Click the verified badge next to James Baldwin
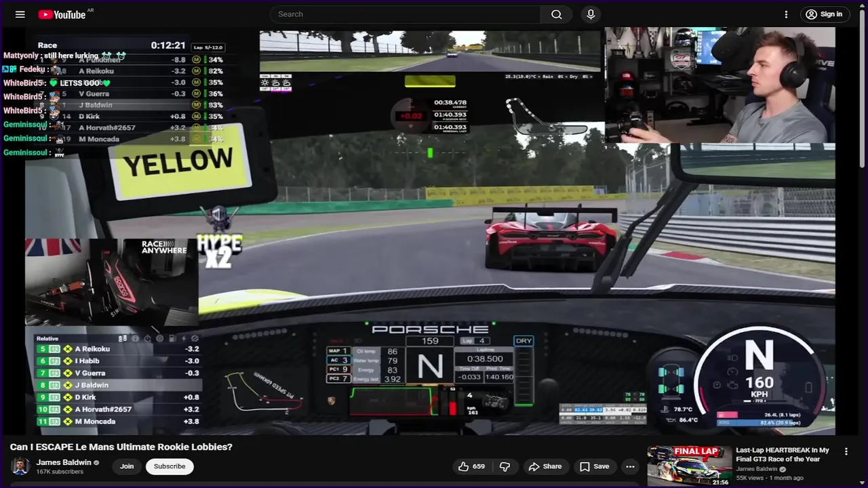 [96, 463]
